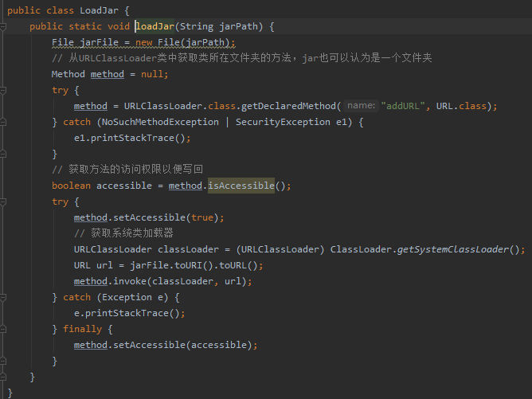The height and width of the screenshot is (399, 532).
Task: Collapse the catch NoSuchMethodException block fold marker
Action: tap(5, 122)
